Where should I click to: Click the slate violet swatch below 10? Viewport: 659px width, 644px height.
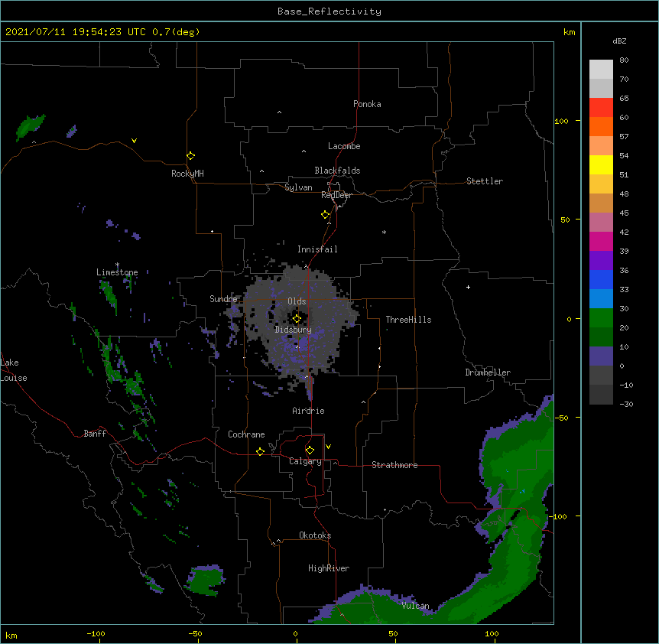[601, 356]
